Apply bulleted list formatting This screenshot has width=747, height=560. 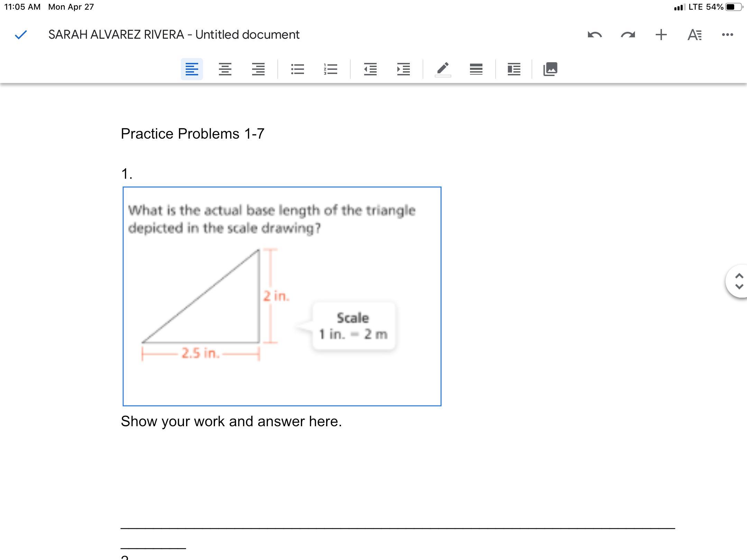(297, 69)
